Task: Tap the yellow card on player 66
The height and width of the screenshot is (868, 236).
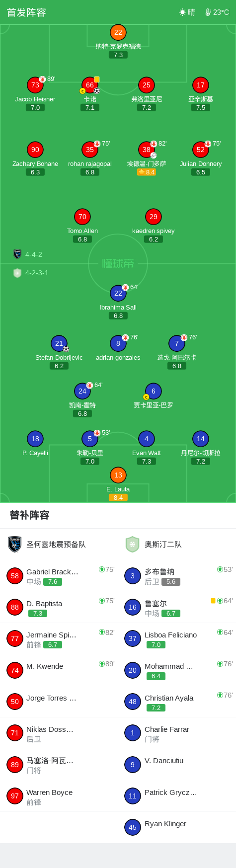Action: pos(97,79)
